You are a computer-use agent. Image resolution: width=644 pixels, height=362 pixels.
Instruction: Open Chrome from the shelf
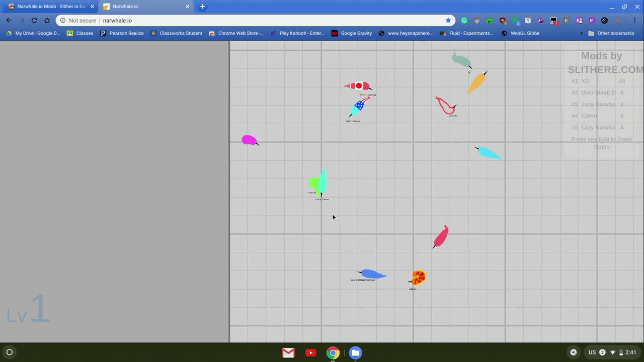point(333,353)
